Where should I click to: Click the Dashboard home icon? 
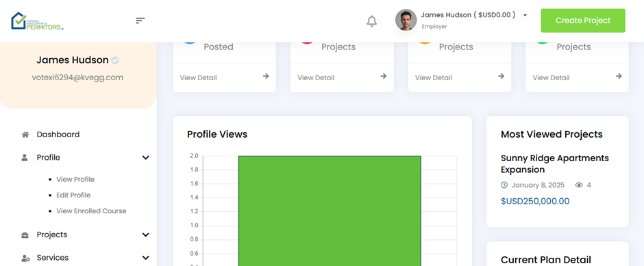[x=25, y=134]
